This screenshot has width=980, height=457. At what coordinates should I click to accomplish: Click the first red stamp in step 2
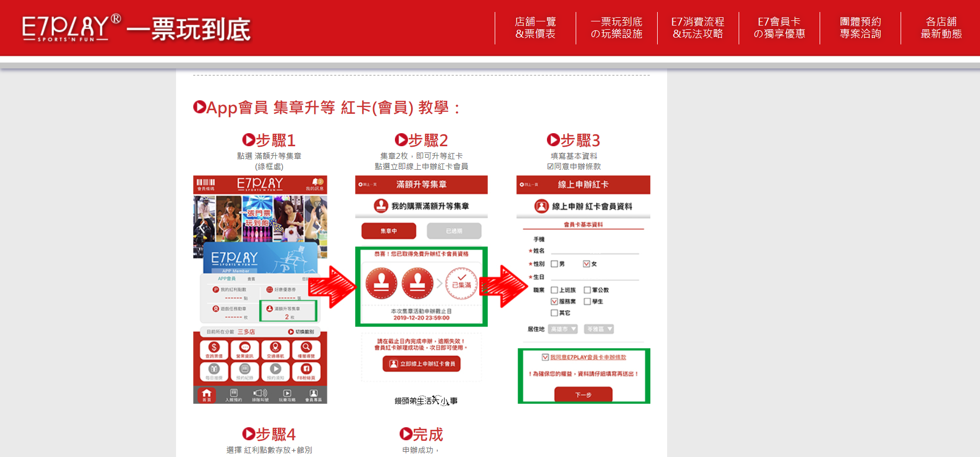click(381, 284)
